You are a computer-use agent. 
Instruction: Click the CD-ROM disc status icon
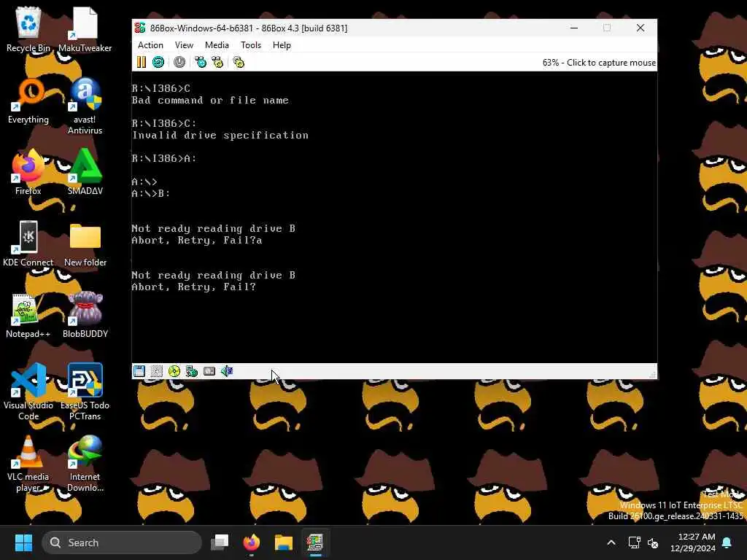[x=174, y=371]
